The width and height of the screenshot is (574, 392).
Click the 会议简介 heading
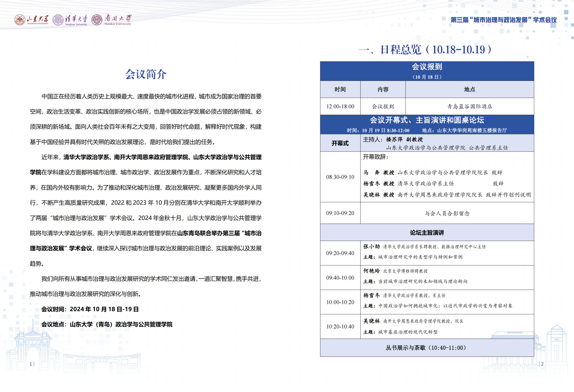[x=145, y=74]
